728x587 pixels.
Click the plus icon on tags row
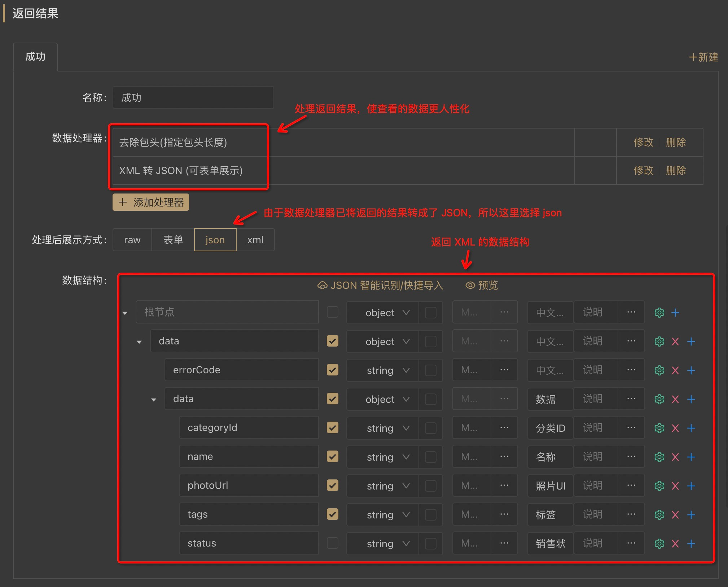(x=691, y=514)
